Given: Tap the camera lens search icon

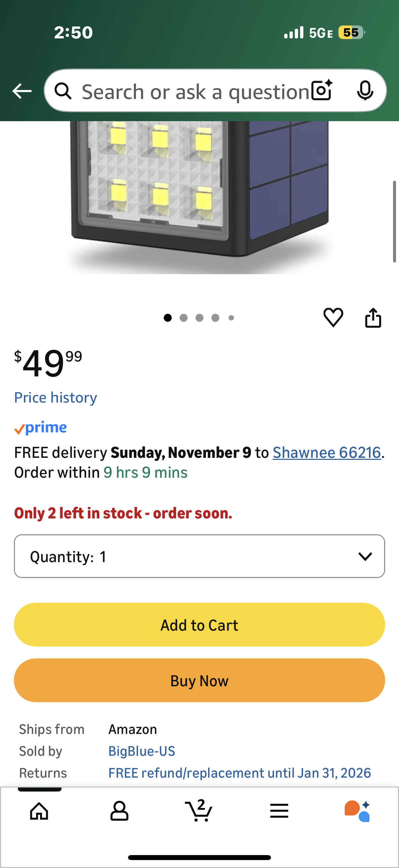Looking at the screenshot, I should click(322, 91).
